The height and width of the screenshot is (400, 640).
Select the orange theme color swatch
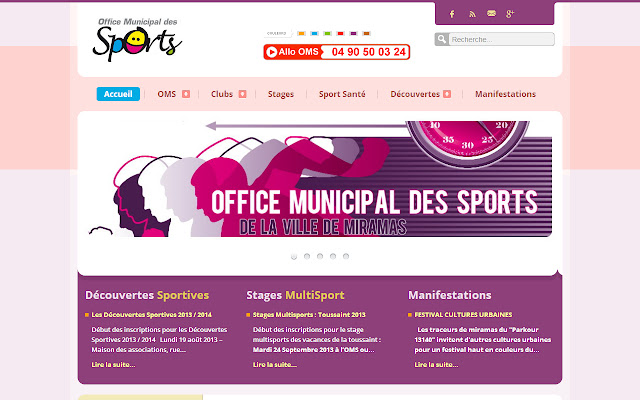(x=301, y=33)
